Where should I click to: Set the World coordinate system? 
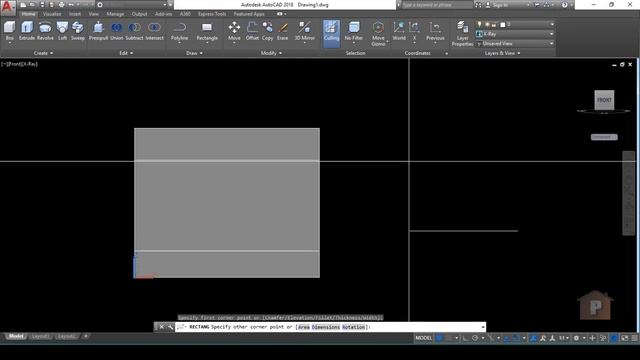click(399, 31)
